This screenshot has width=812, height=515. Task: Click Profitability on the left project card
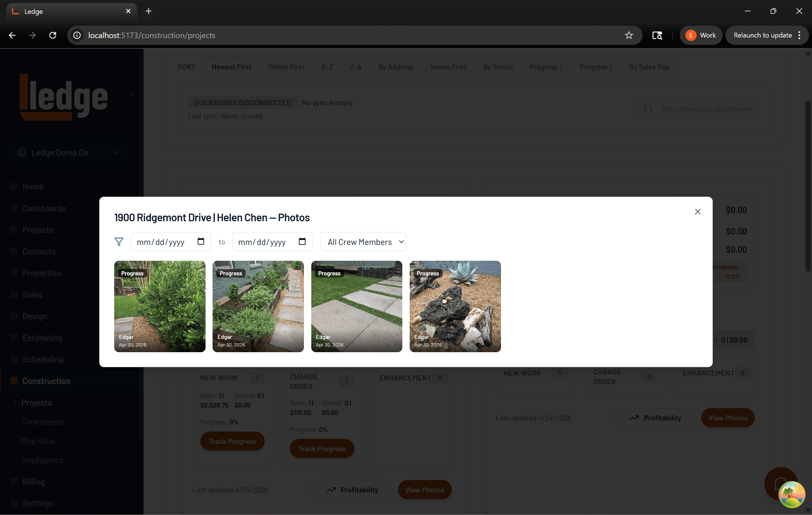[x=352, y=490]
